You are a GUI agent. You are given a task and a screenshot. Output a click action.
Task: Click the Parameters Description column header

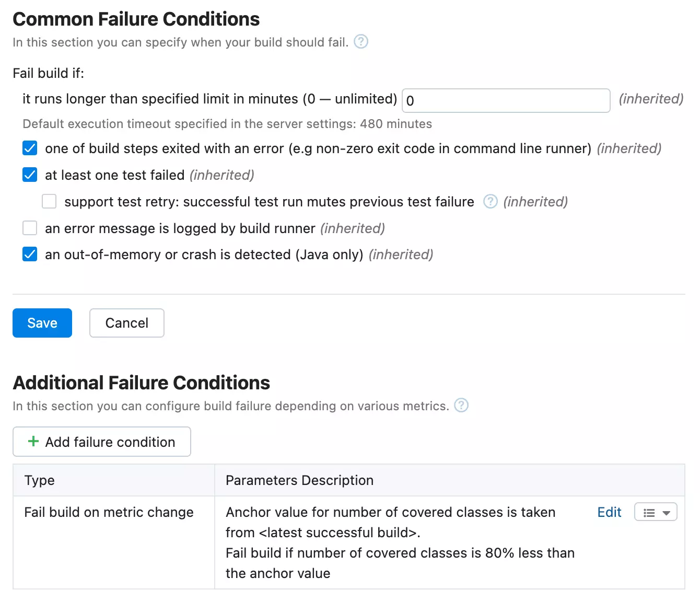299,480
